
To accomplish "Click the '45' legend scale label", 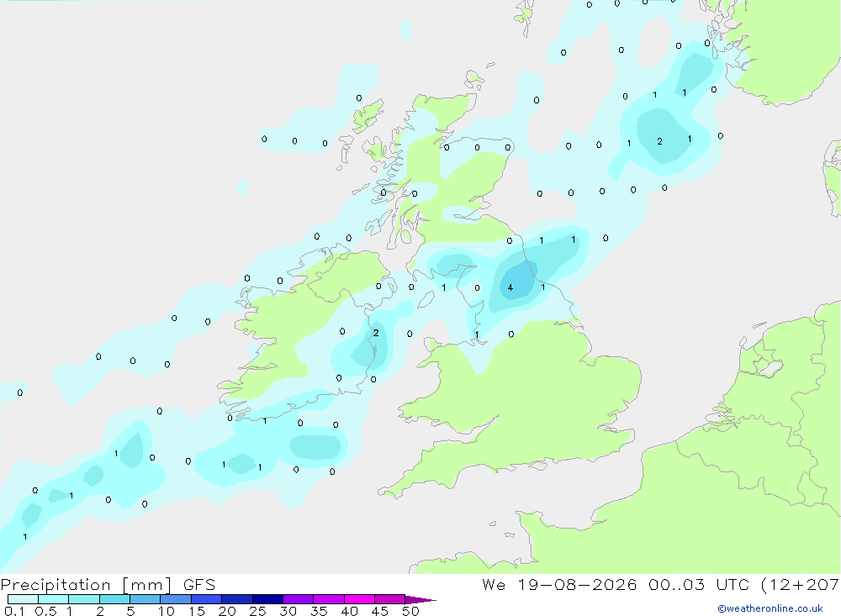I will (380, 611).
